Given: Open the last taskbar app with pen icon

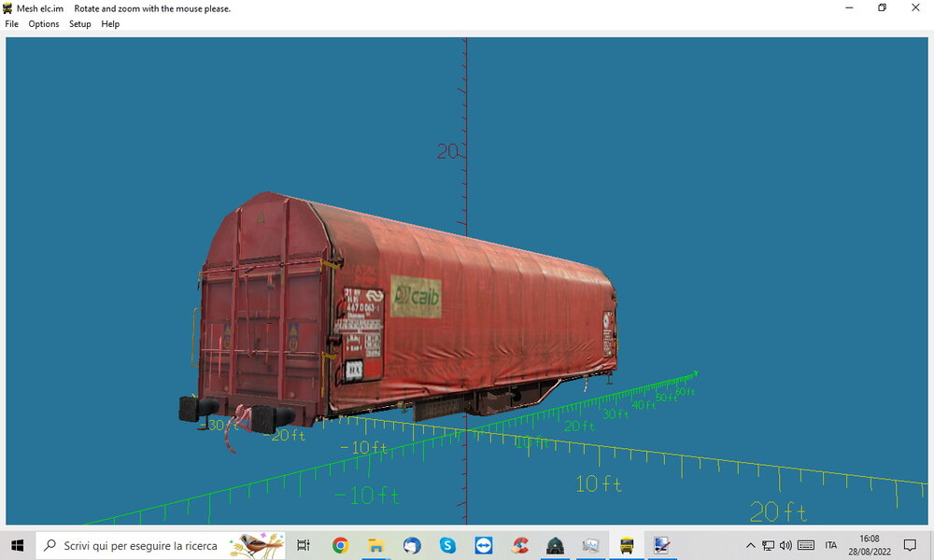Looking at the screenshot, I should click(662, 545).
